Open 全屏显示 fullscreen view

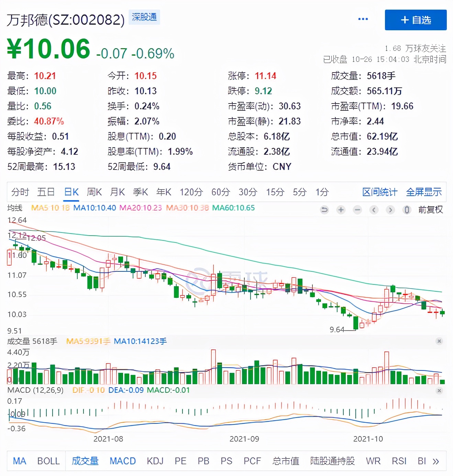(x=424, y=192)
